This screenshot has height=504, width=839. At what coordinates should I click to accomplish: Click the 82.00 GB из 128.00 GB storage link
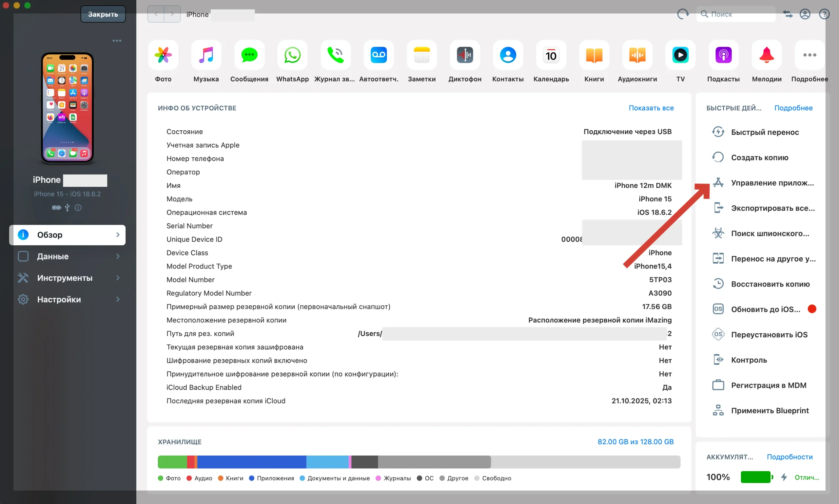click(635, 442)
